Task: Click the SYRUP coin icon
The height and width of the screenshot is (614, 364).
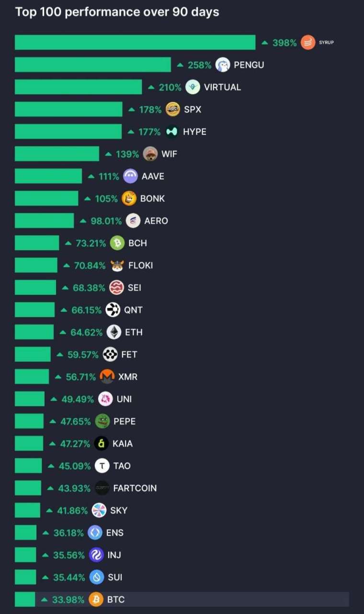Action: coord(308,43)
